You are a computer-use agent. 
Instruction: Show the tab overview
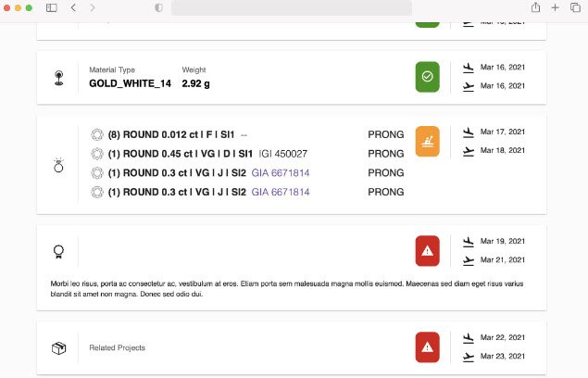pos(575,7)
